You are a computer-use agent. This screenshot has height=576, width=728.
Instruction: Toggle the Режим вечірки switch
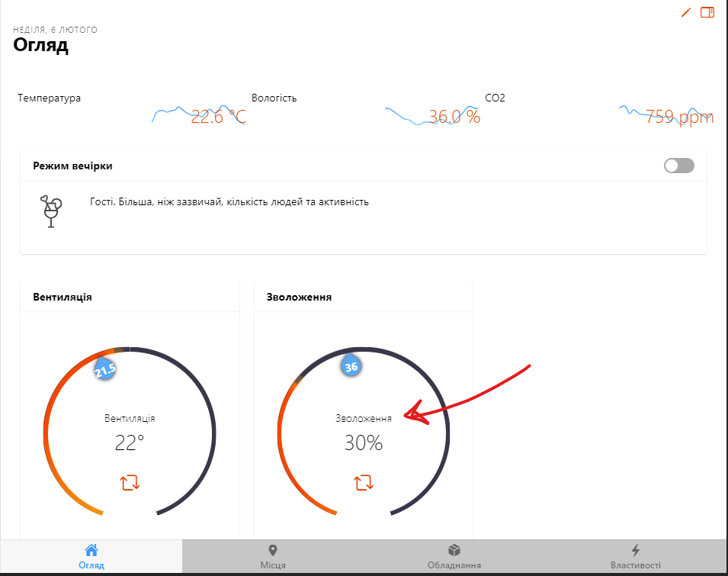coord(678,166)
